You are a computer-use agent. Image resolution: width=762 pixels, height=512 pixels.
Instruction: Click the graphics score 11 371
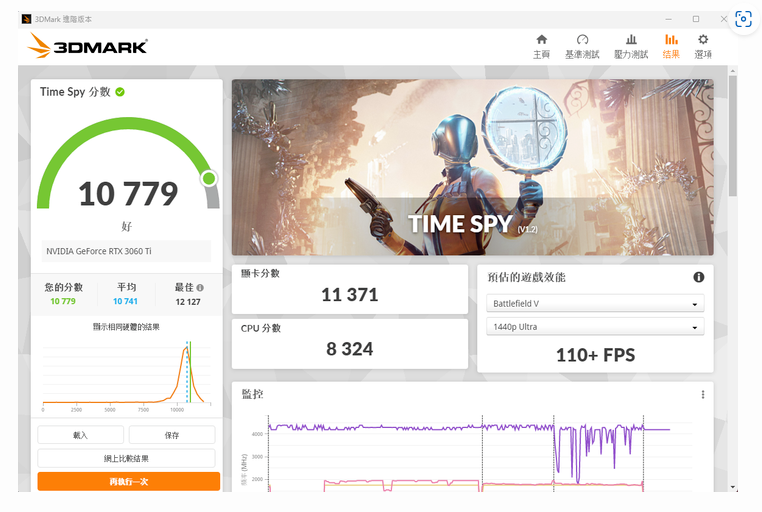coord(349,294)
